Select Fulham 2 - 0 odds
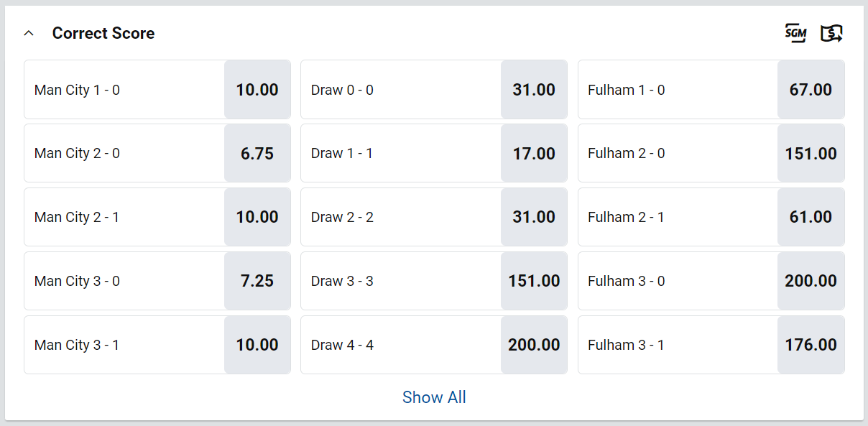This screenshot has width=868, height=426. pyautogui.click(x=711, y=153)
